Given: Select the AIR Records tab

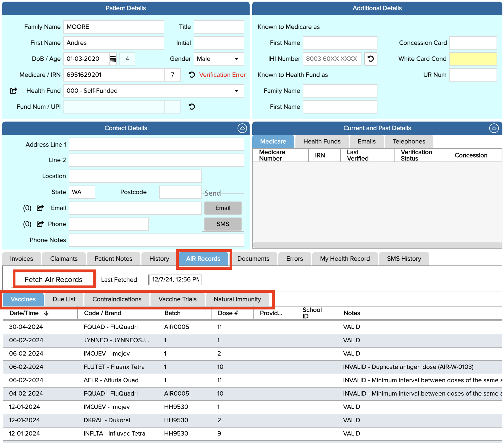Looking at the screenshot, I should point(203,259).
